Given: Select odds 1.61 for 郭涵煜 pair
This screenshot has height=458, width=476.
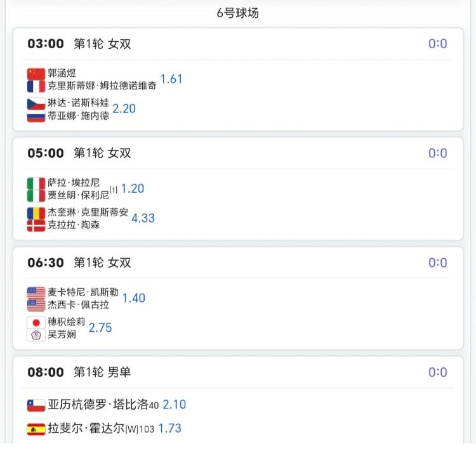Looking at the screenshot, I should (x=171, y=79).
